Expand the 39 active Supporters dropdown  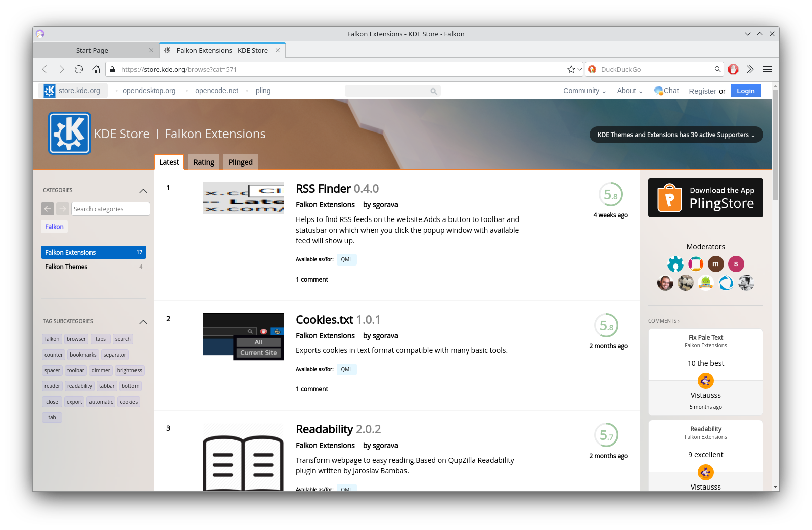coord(676,135)
